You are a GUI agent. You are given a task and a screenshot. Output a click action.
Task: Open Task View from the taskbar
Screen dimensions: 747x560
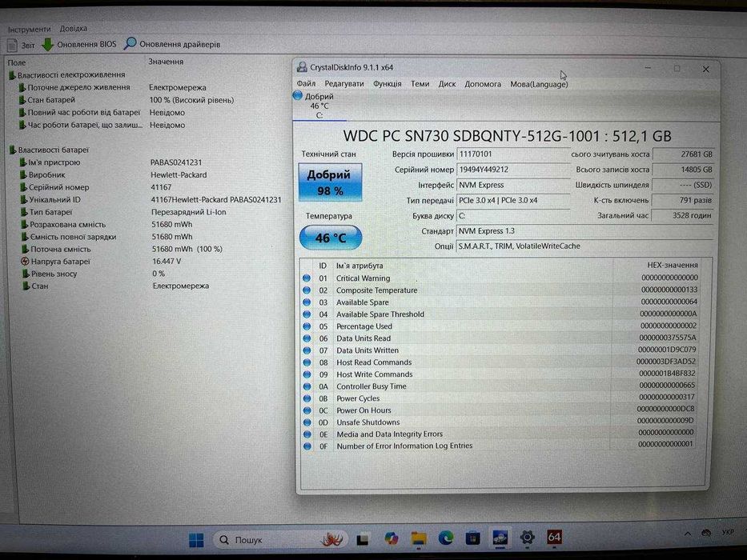[x=363, y=539]
